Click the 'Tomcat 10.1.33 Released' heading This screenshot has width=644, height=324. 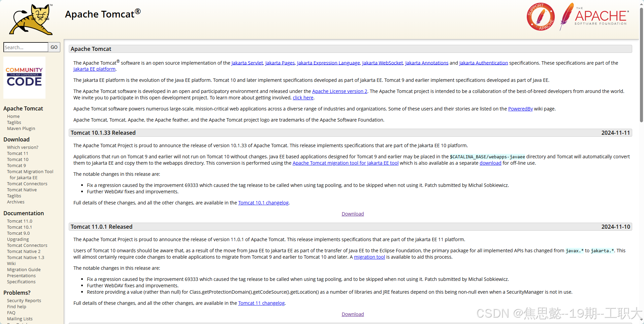coord(103,133)
